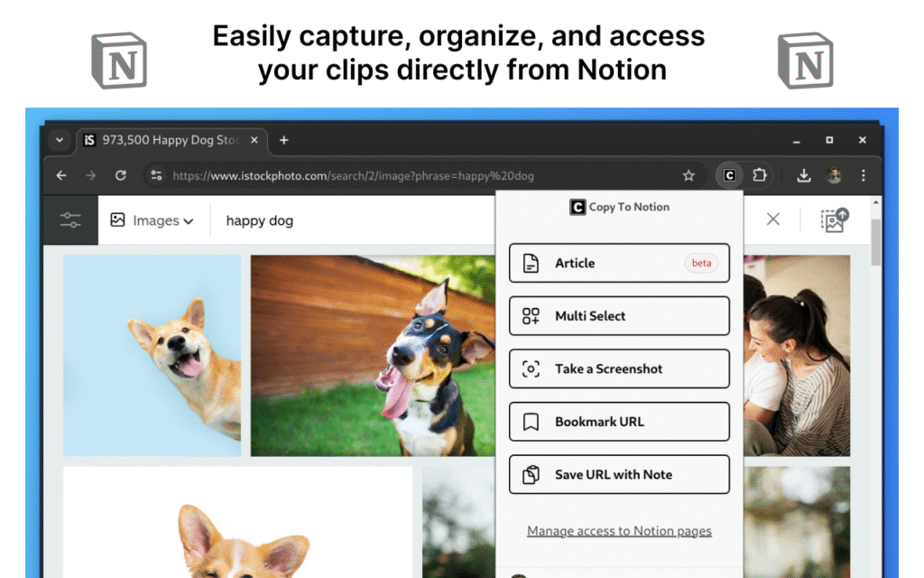Open the browser downloads icon
The image size is (924, 578).
point(803,176)
